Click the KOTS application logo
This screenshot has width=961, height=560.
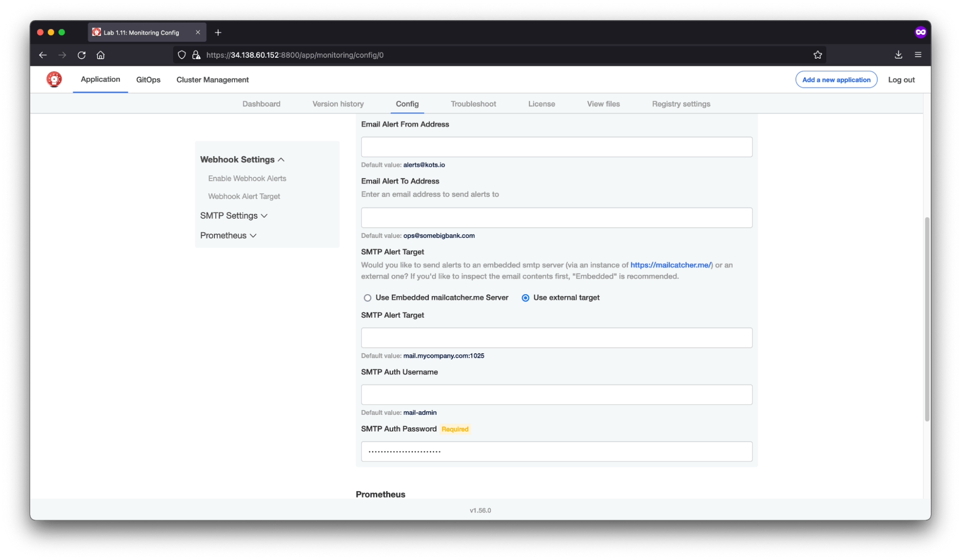(54, 79)
